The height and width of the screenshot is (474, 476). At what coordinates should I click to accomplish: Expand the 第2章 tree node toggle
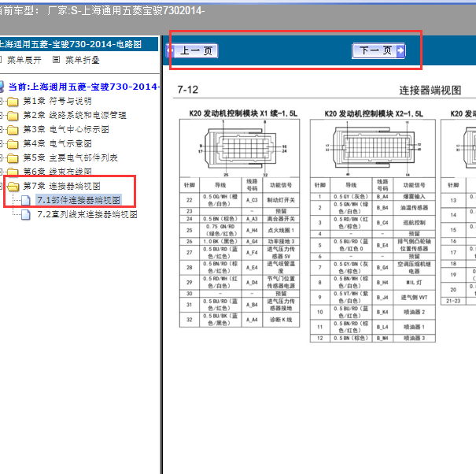[1, 115]
